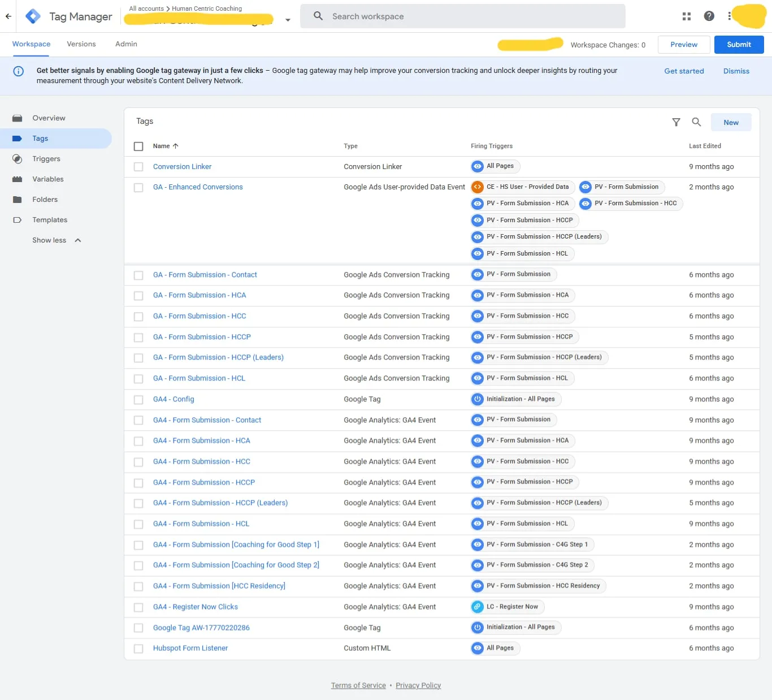772x700 pixels.
Task: Open the Terms of Service link
Action: click(x=358, y=685)
